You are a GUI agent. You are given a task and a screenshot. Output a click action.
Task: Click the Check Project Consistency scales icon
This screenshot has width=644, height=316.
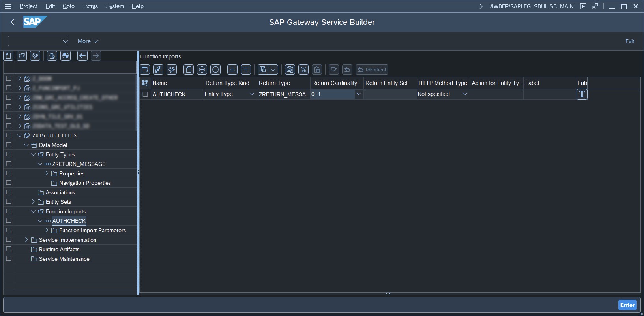pyautogui.click(x=52, y=56)
